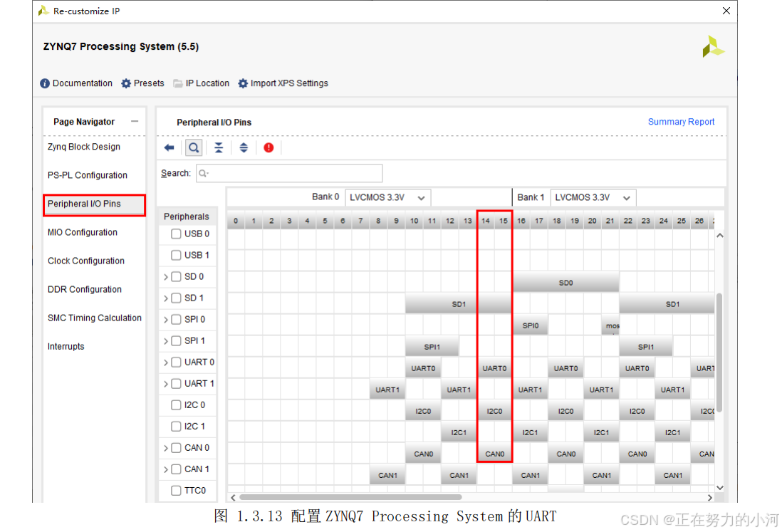
Task: Enable the CAN 0 checkbox
Action: pyautogui.click(x=175, y=448)
